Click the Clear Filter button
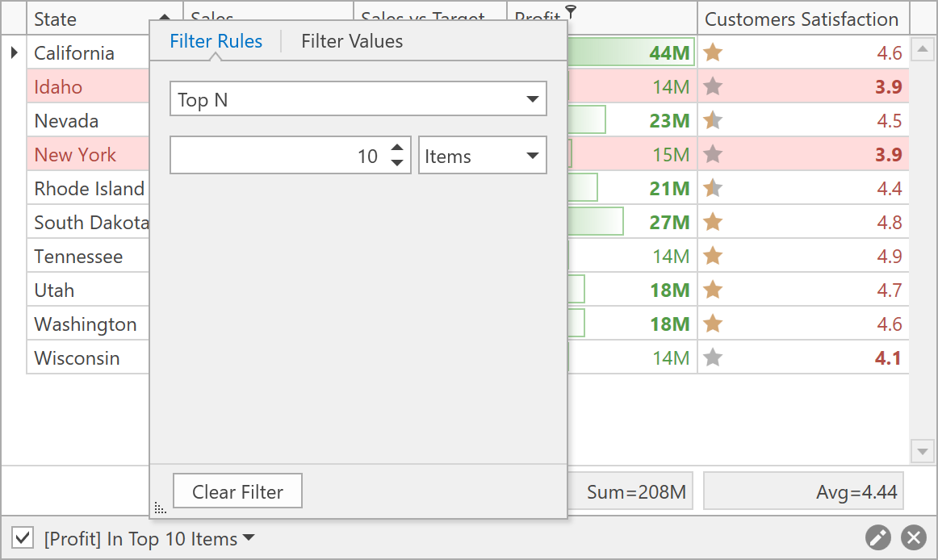 pyautogui.click(x=237, y=491)
